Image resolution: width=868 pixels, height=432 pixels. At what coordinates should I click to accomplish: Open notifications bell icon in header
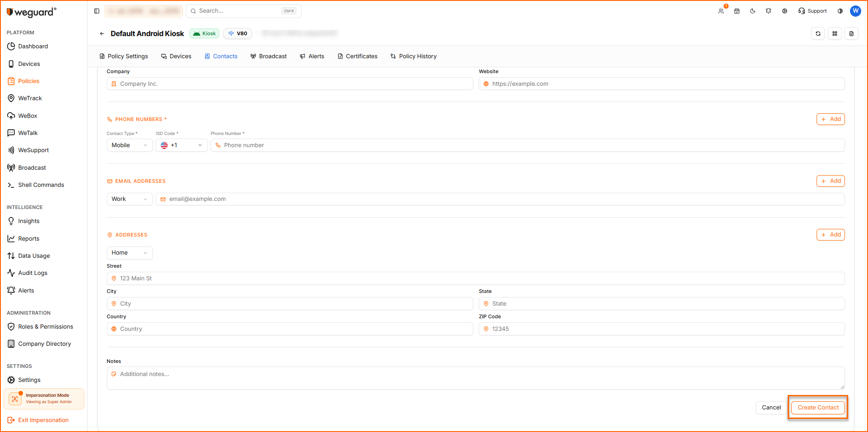[x=768, y=11]
